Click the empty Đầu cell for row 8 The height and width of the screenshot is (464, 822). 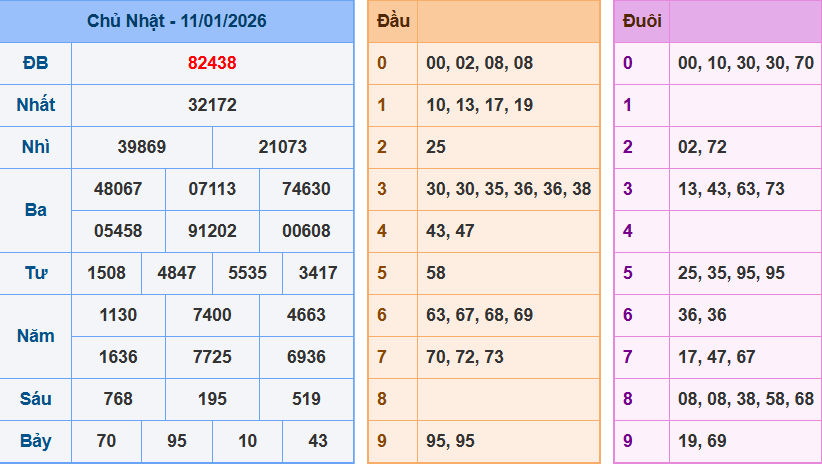(508, 399)
